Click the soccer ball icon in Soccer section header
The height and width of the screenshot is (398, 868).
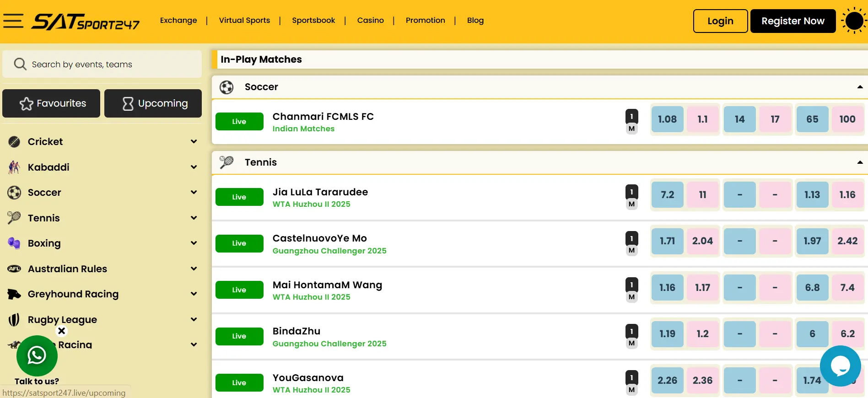(x=226, y=87)
